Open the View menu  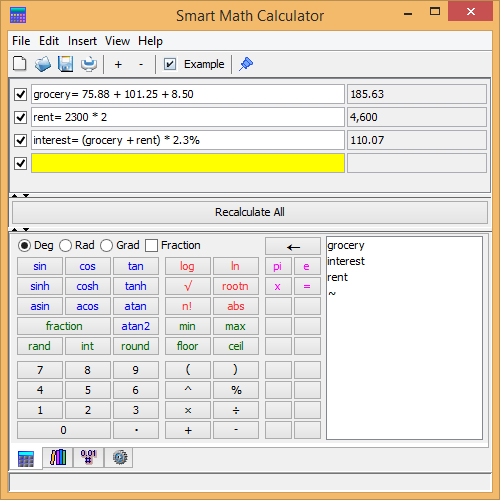[117, 41]
